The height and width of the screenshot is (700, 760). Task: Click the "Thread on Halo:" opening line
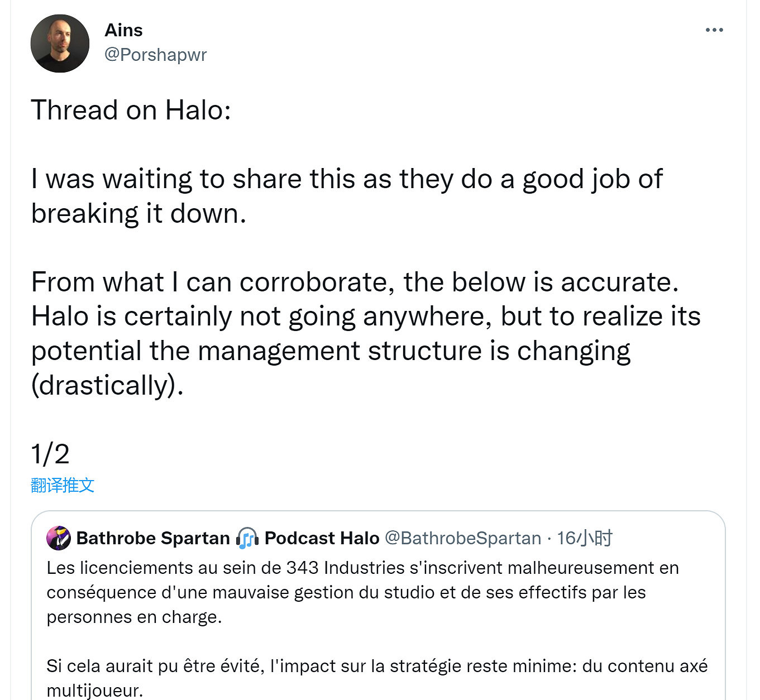click(131, 110)
